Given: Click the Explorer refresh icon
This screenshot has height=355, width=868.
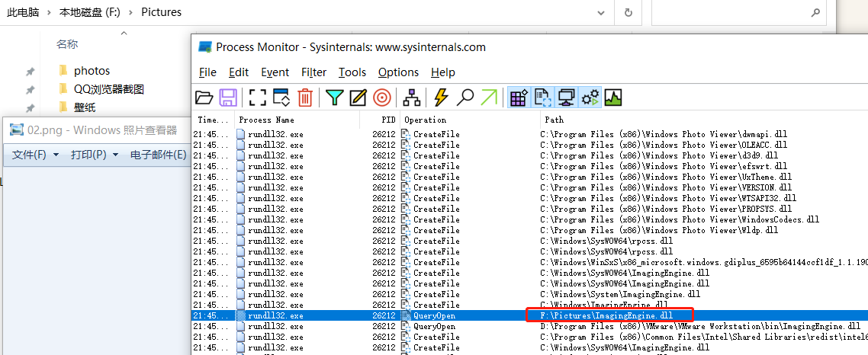Looking at the screenshot, I should pos(628,12).
